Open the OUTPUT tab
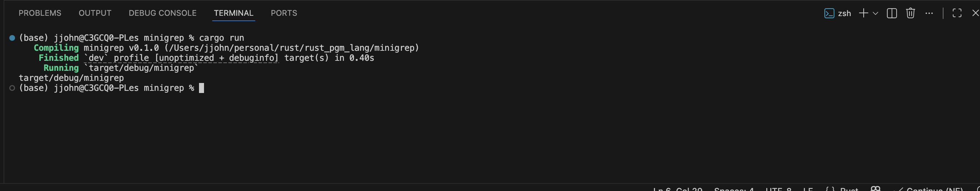This screenshot has width=980, height=191. 95,13
